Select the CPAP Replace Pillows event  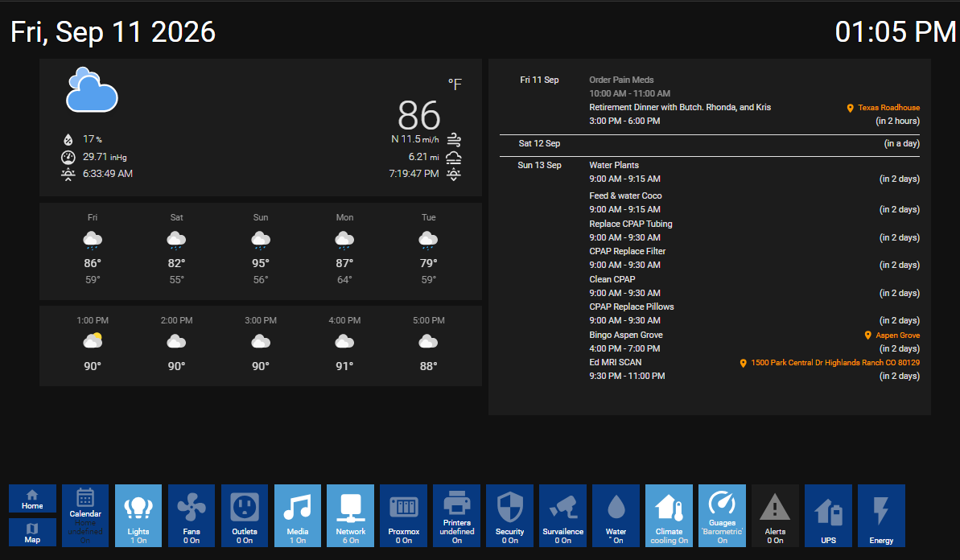click(632, 307)
